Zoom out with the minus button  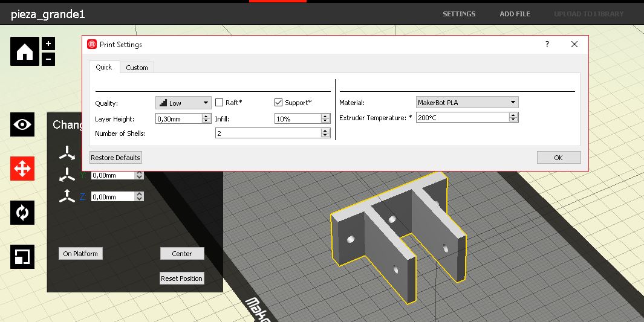pyautogui.click(x=48, y=59)
